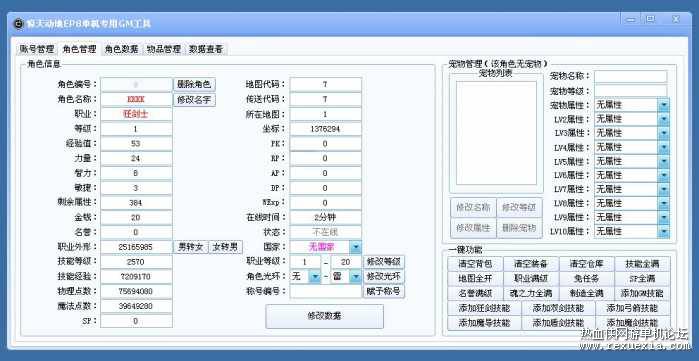Click the 金钱 field showing 20

tap(136, 217)
